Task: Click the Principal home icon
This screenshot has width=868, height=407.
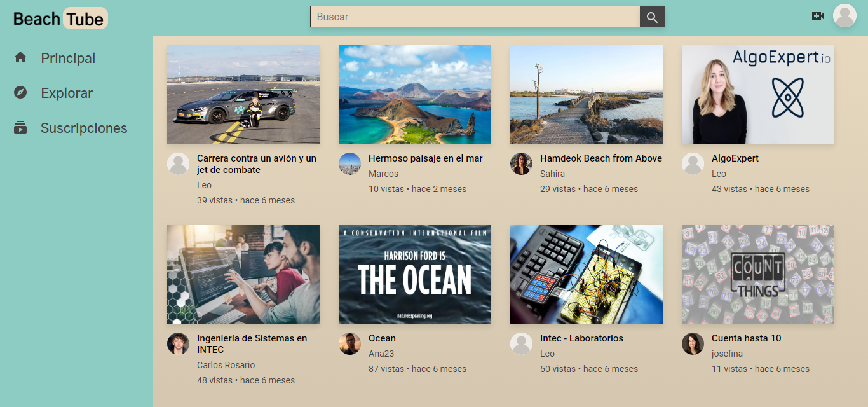Action: click(x=20, y=57)
